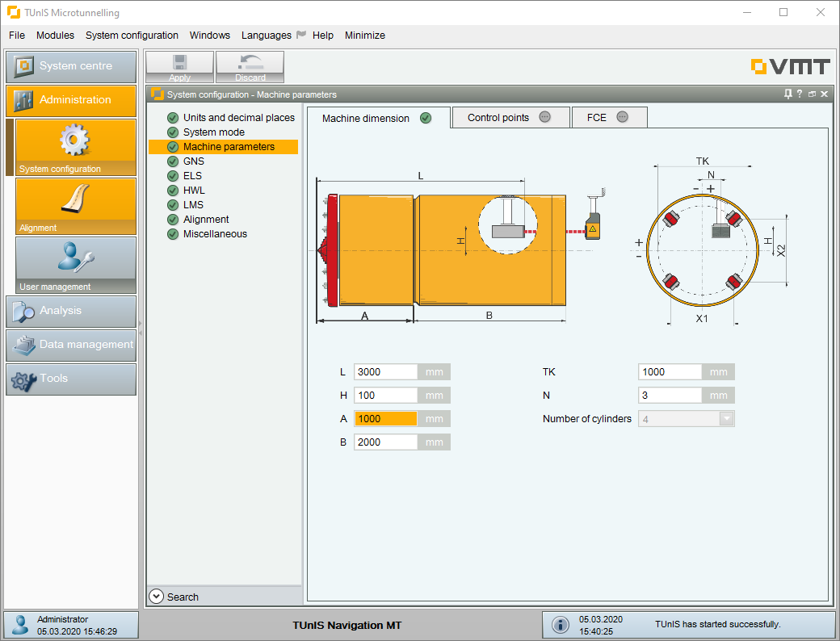The height and width of the screenshot is (641, 840).
Task: Click the green check beside GNS
Action: tap(173, 161)
